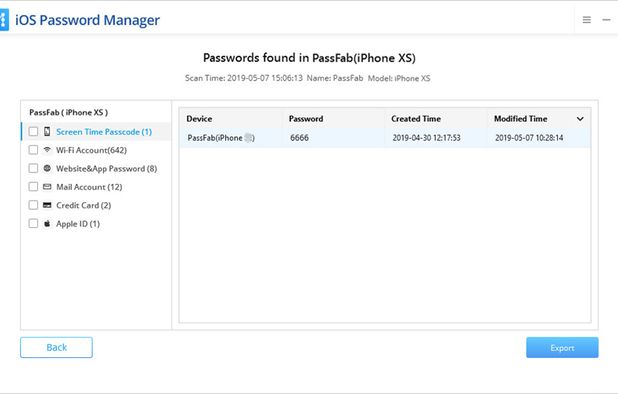
Task: Click the Passwords found in PassFab(iPhone XS) heading
Action: [309, 58]
